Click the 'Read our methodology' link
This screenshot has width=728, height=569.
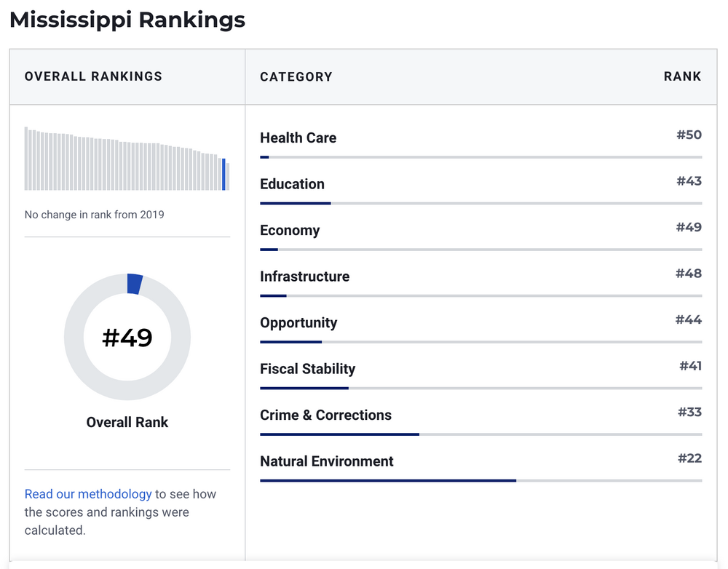(88, 494)
